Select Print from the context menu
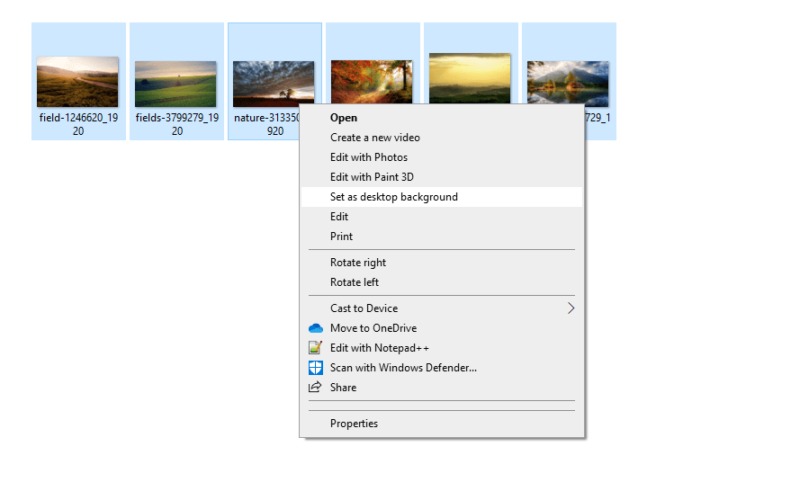 click(x=441, y=237)
